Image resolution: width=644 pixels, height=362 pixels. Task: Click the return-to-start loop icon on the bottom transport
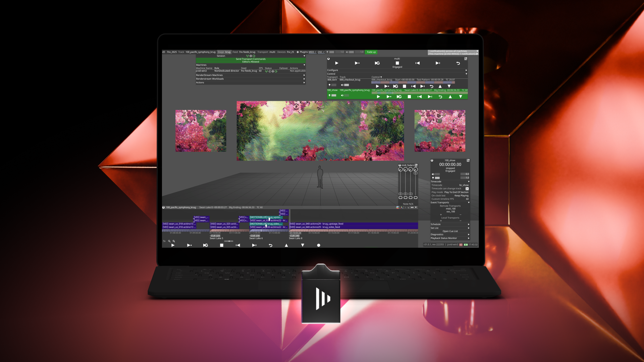pos(271,245)
